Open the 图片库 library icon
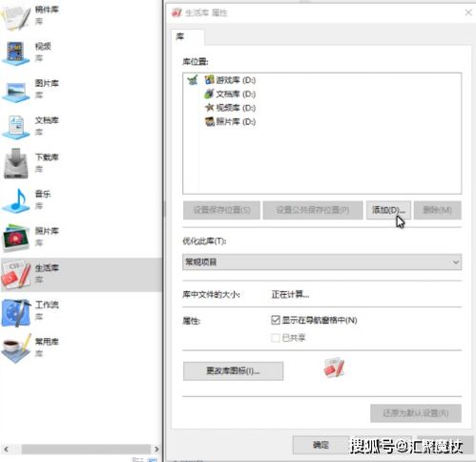 click(16, 91)
